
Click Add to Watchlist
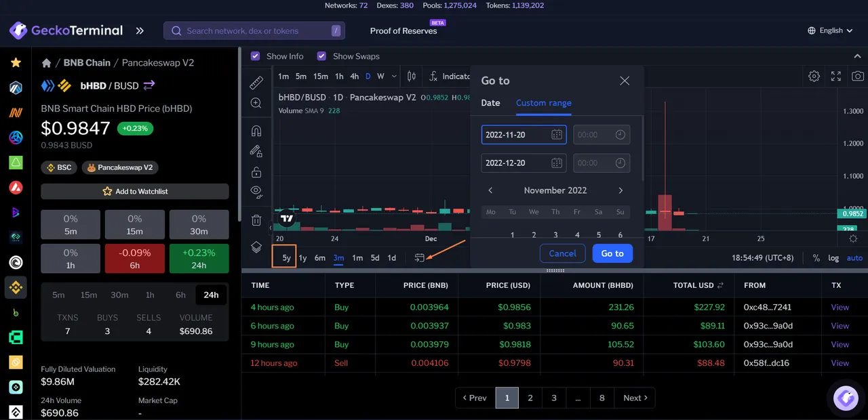pyautogui.click(x=135, y=191)
